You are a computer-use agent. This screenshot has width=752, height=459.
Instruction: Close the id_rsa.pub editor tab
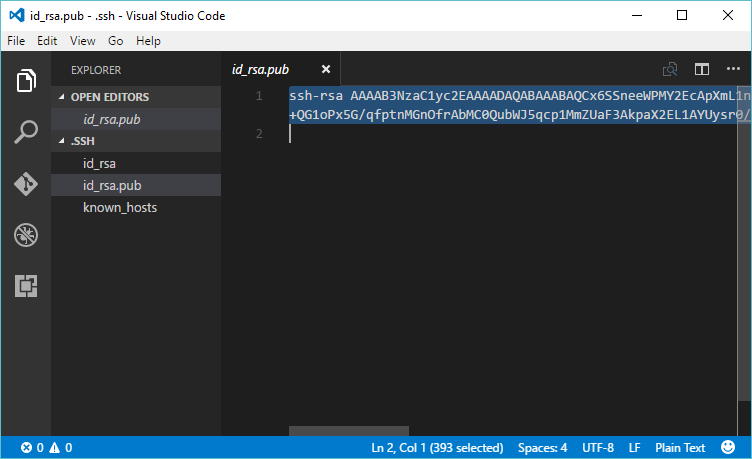coord(325,70)
